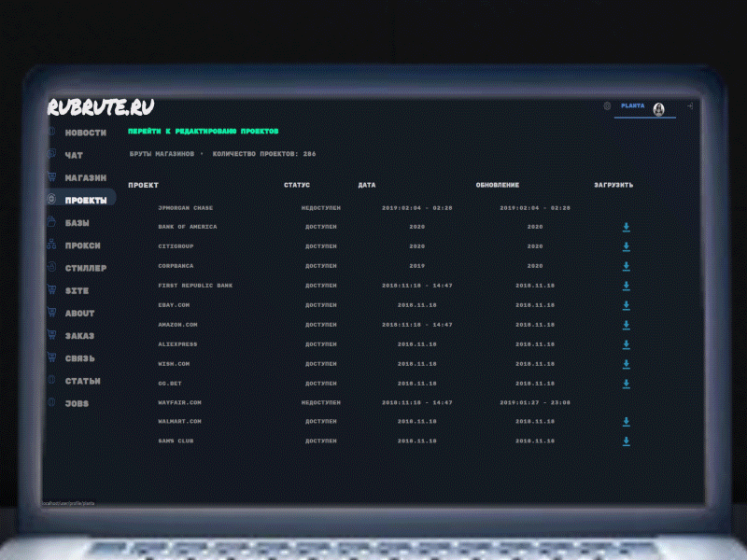Click the НЕДОСТУПЕН status in Wayfair.com row

click(x=320, y=402)
